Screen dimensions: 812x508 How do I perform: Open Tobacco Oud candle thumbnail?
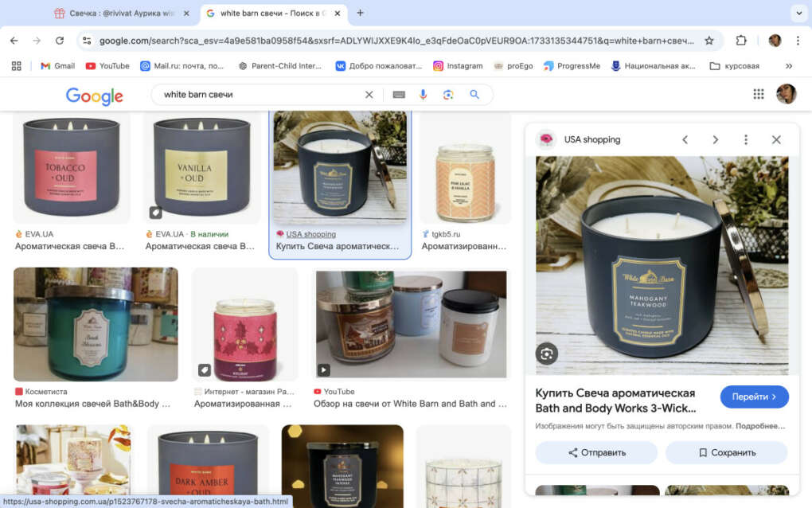pyautogui.click(x=72, y=167)
